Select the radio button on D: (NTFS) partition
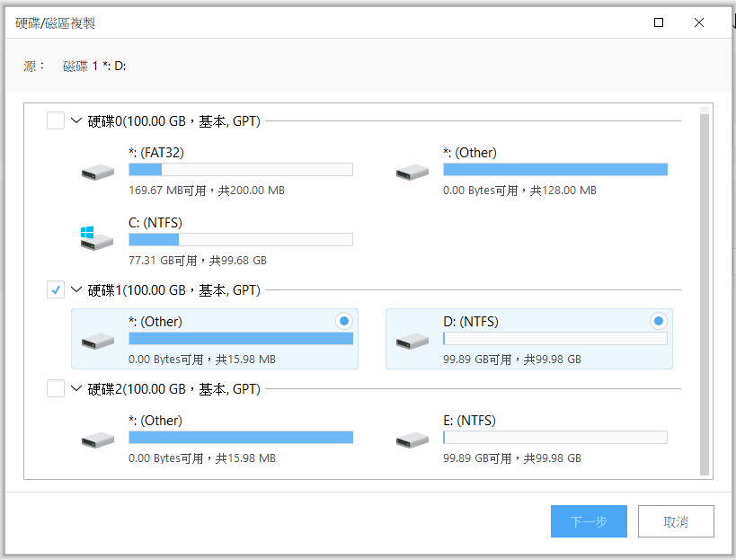Screen dimensions: 736x560 click(658, 321)
